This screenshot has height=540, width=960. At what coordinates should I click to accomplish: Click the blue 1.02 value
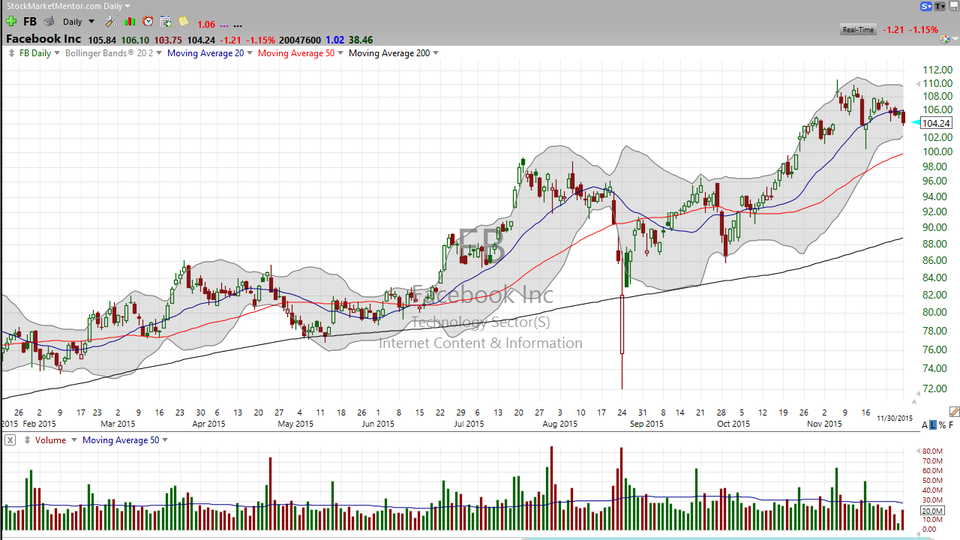click(x=334, y=40)
